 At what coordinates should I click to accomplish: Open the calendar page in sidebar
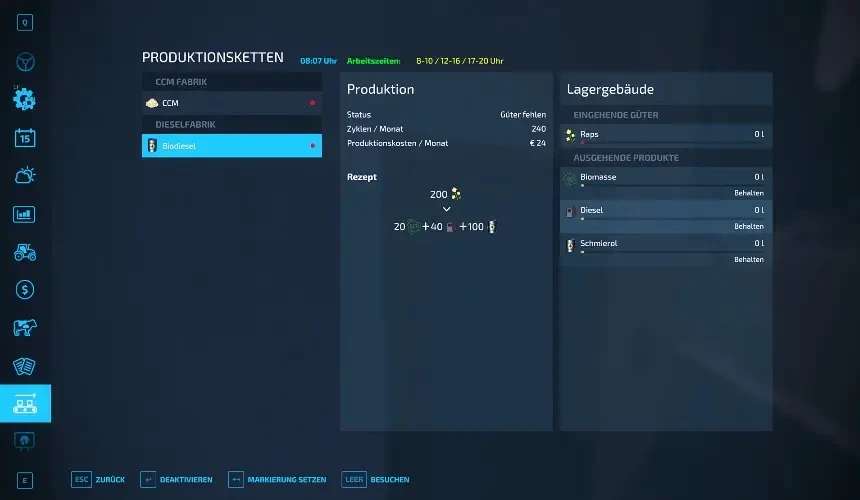25,138
